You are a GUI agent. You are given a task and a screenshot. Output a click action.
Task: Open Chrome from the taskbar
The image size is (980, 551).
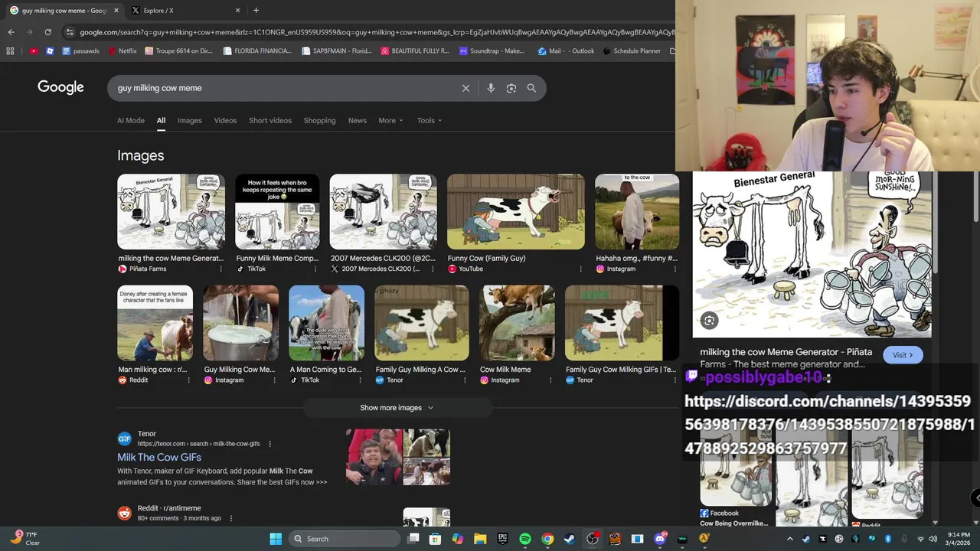(x=547, y=539)
